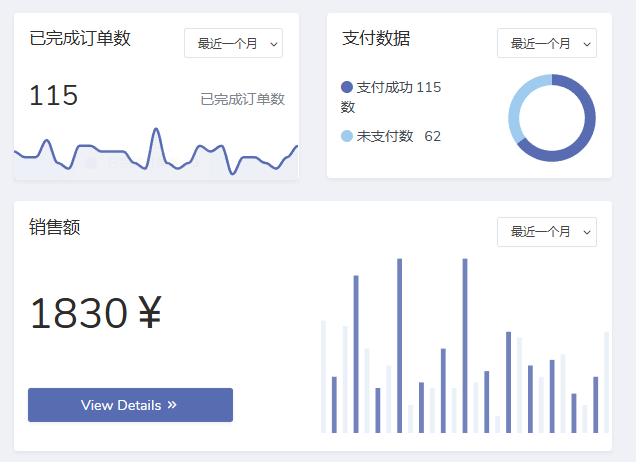The width and height of the screenshot is (636, 462).
Task: Click the View Details button
Action: pos(130,405)
